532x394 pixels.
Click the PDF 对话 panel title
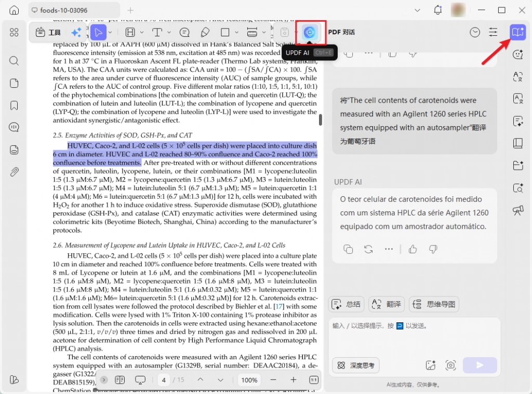341,32
